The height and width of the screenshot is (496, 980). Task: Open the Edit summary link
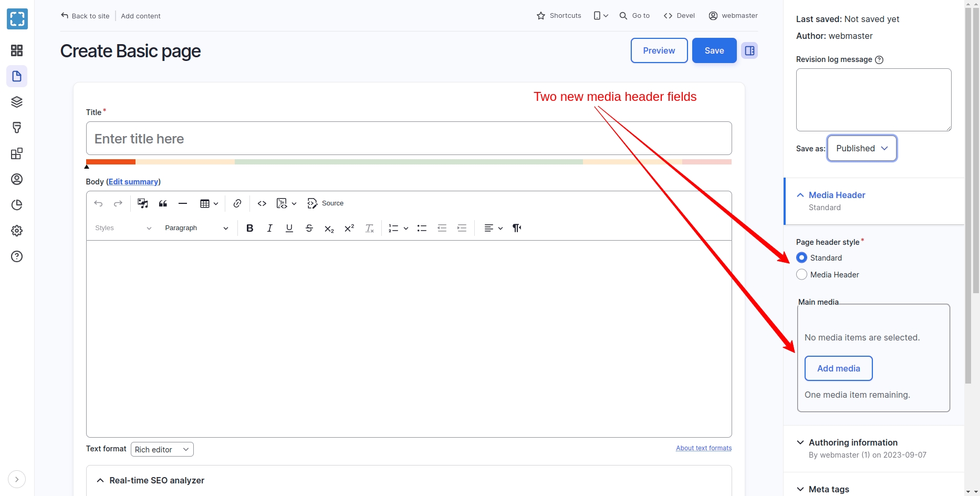(x=133, y=182)
